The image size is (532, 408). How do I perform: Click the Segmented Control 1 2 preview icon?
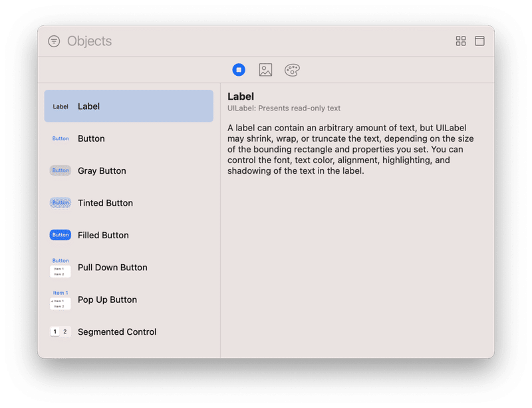coord(61,331)
